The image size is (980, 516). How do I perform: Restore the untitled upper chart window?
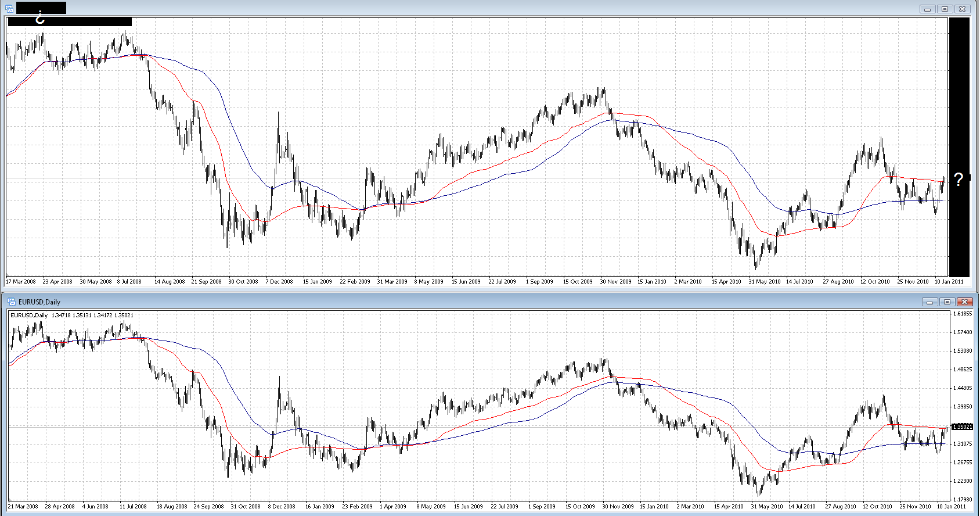click(x=945, y=9)
